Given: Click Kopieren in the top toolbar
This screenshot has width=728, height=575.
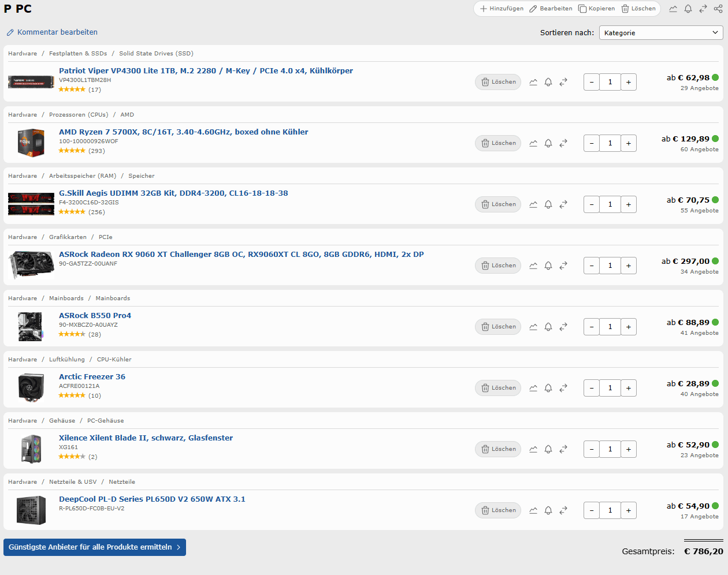Looking at the screenshot, I should point(597,9).
